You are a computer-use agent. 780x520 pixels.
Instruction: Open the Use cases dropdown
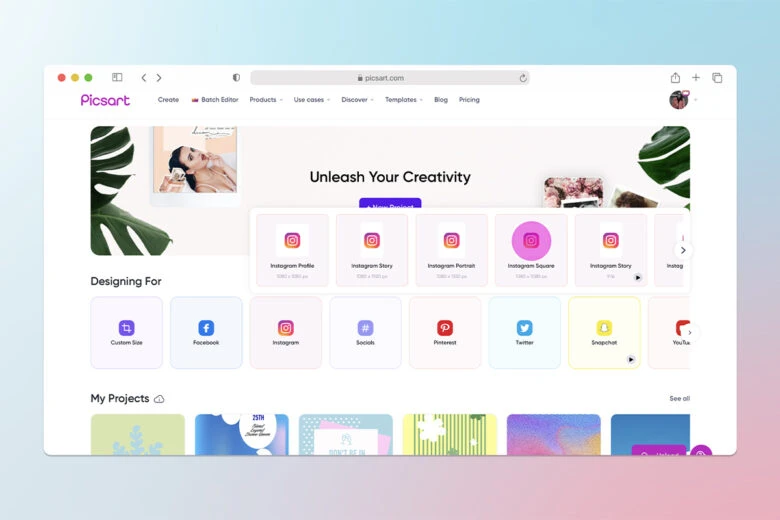pos(311,100)
